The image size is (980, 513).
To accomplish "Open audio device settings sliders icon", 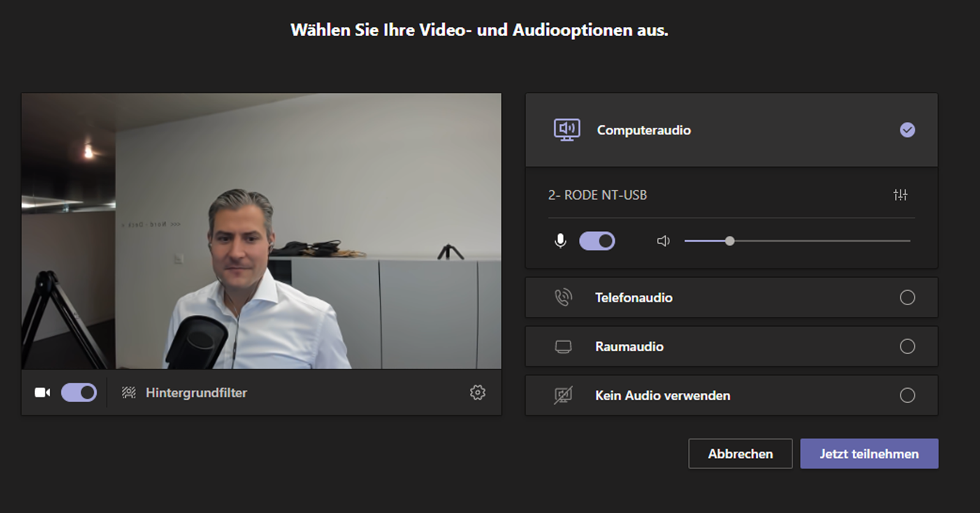I will [x=900, y=195].
